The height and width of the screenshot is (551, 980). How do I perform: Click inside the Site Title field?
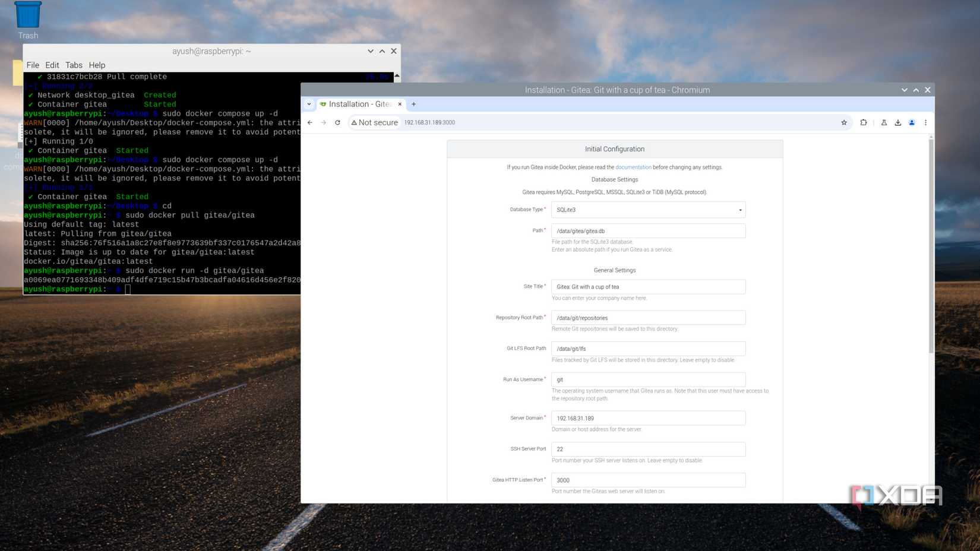pyautogui.click(x=647, y=286)
